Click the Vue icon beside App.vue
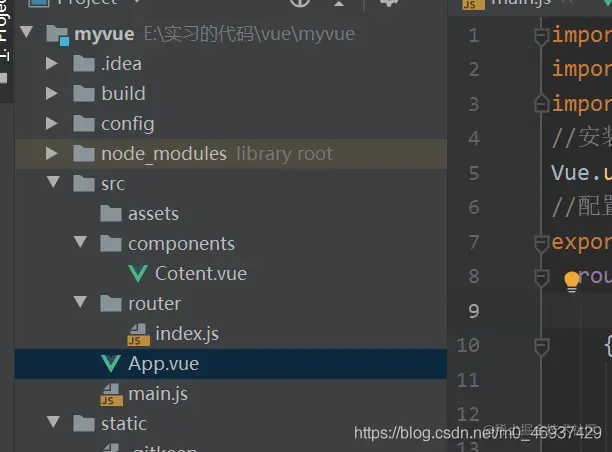 pyautogui.click(x=111, y=363)
